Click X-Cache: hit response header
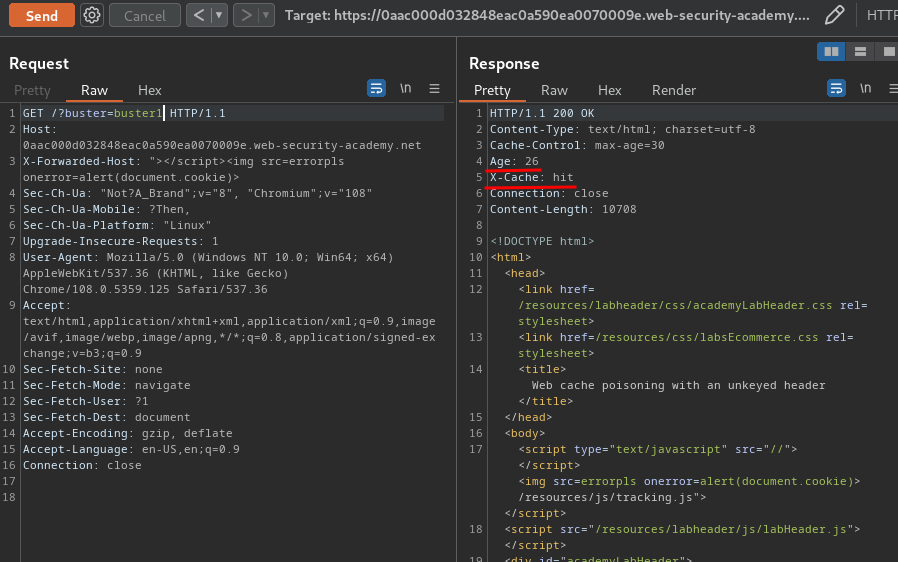The width and height of the screenshot is (898, 562). pos(531,178)
